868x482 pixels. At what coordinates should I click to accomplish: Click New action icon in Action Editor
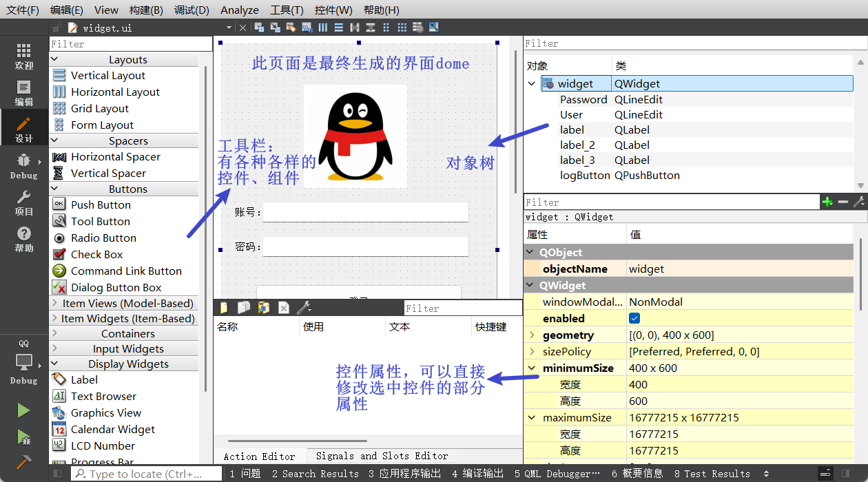pyautogui.click(x=224, y=308)
